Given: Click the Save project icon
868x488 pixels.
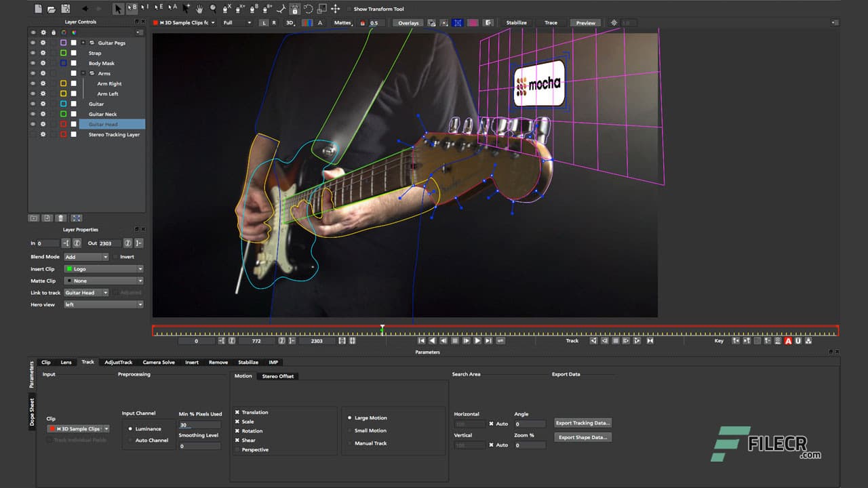Looking at the screenshot, I should click(65, 8).
